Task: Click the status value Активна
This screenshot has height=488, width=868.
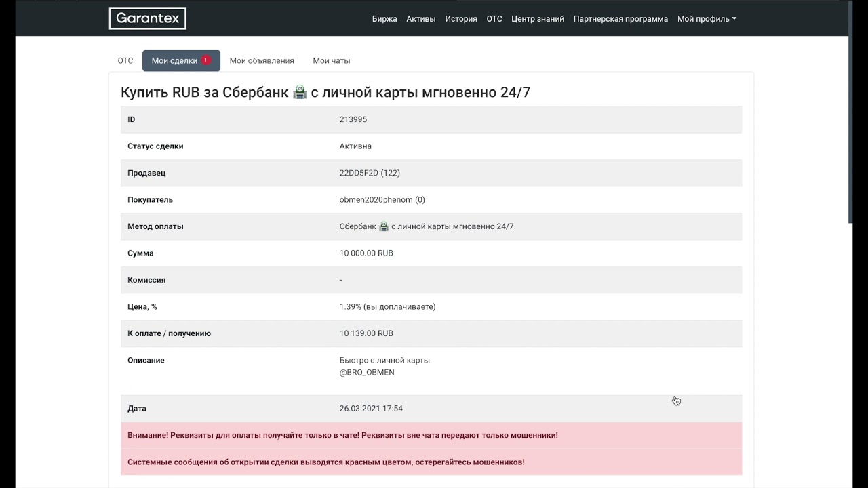Action: [x=355, y=146]
